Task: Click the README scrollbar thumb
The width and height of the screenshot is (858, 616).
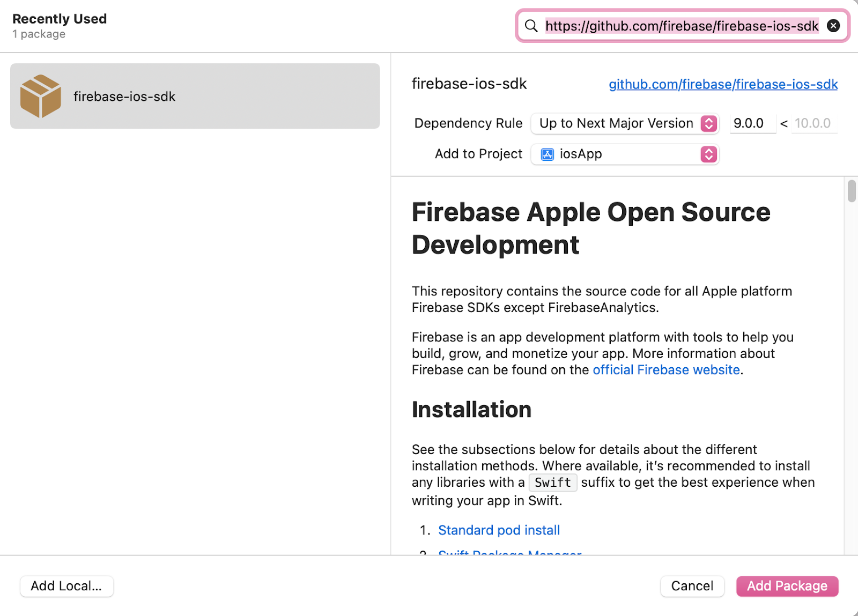Action: [x=852, y=191]
